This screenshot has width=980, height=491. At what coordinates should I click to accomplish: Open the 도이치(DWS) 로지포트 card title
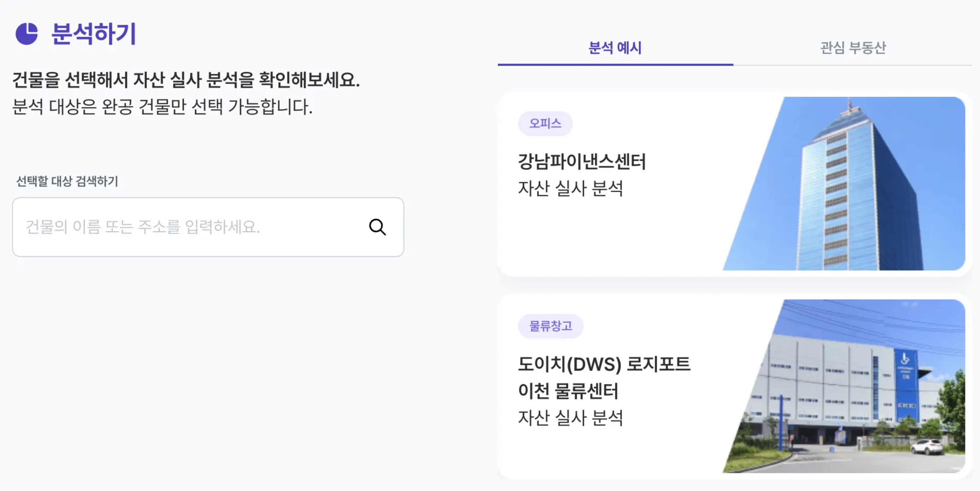click(604, 364)
